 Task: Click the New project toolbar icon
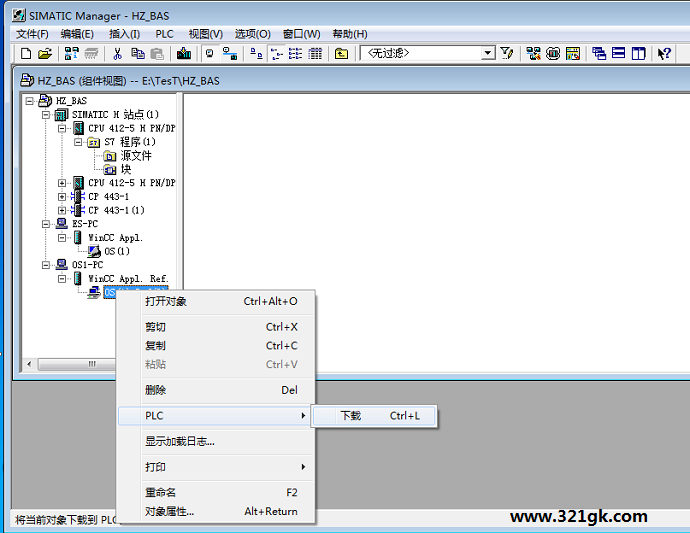click(x=26, y=54)
